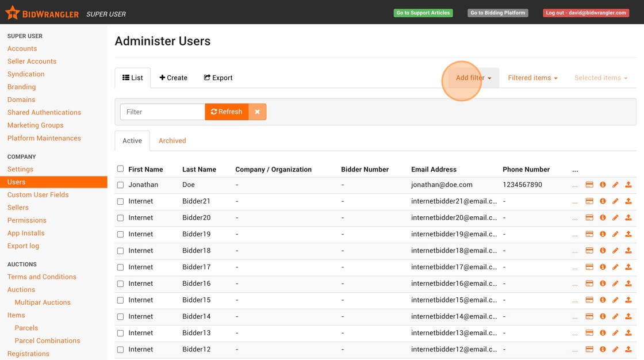Toggle the select-all checkbox in the table header
644x360 pixels.
click(x=120, y=168)
